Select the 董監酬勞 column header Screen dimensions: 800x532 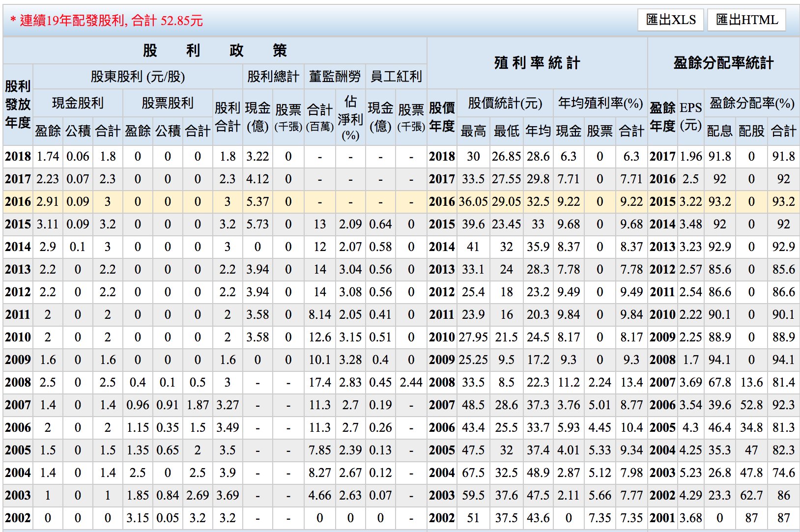(x=334, y=77)
